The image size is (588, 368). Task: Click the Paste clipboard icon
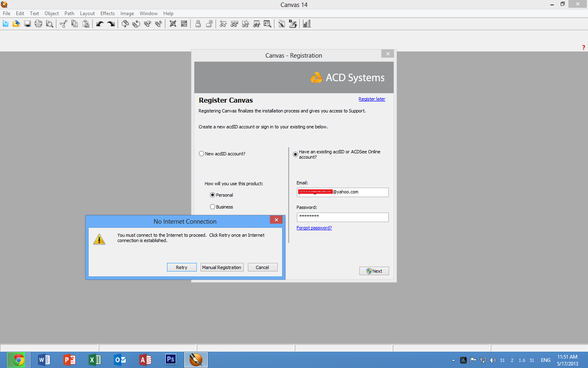86,24
